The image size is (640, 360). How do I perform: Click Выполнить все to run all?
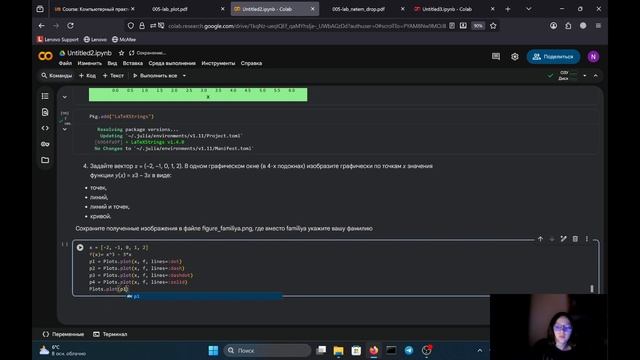[155, 76]
